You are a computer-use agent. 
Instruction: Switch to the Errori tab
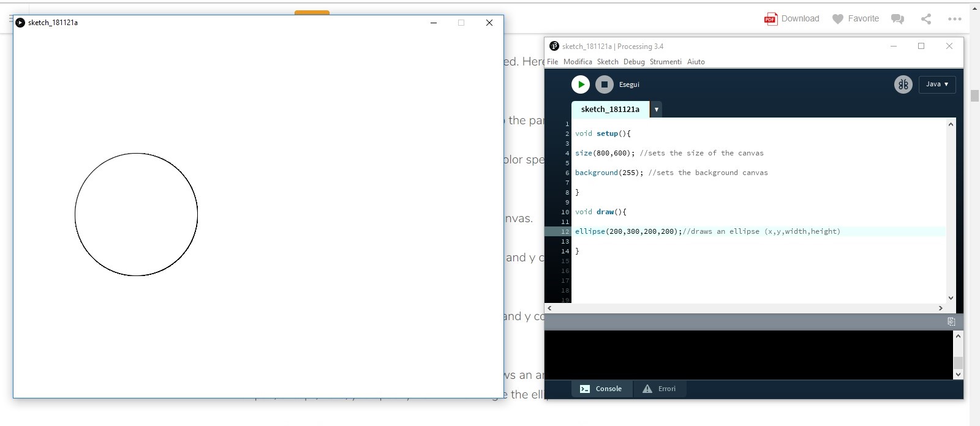[x=659, y=389]
